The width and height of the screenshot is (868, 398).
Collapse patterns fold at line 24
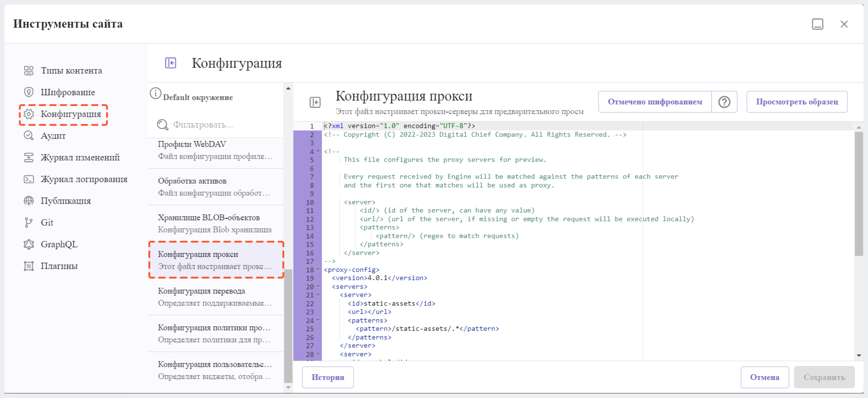(318, 320)
